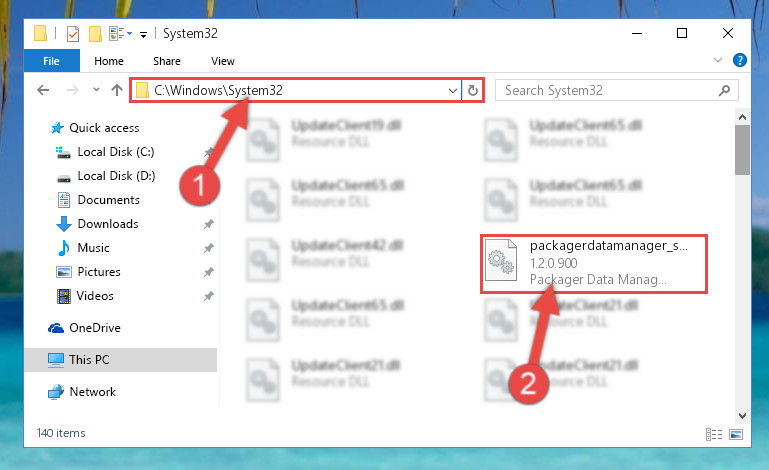This screenshot has width=769, height=470.
Task: Switch to details view layout icon
Action: (714, 434)
